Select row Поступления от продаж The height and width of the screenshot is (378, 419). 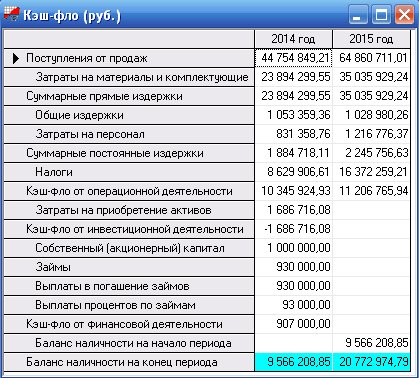pyautogui.click(x=129, y=58)
